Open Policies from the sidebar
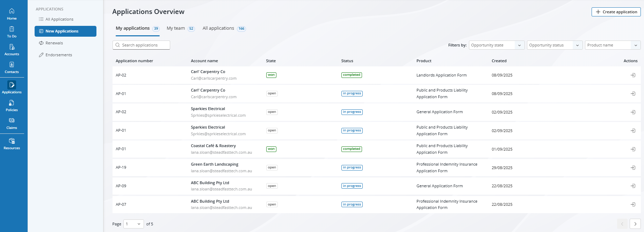The image size is (644, 232). [x=12, y=105]
